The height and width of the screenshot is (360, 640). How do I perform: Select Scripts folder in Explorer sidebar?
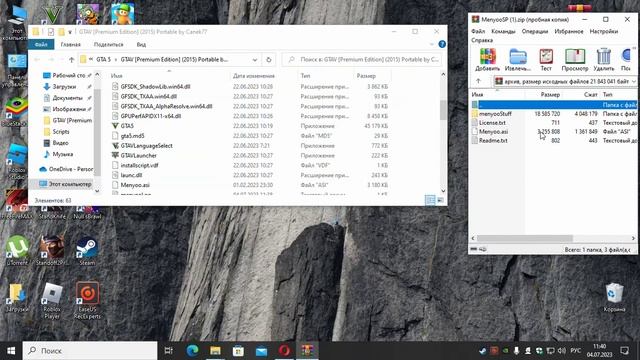click(x=60, y=131)
